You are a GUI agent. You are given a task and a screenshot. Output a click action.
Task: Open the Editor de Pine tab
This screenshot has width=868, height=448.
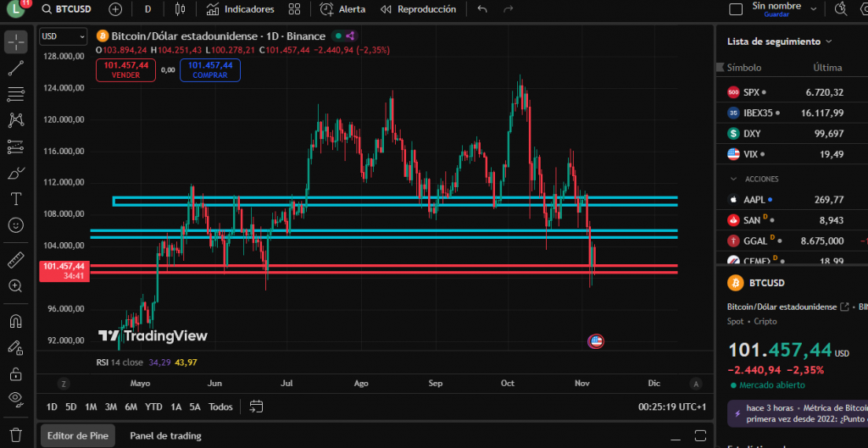tap(77, 435)
